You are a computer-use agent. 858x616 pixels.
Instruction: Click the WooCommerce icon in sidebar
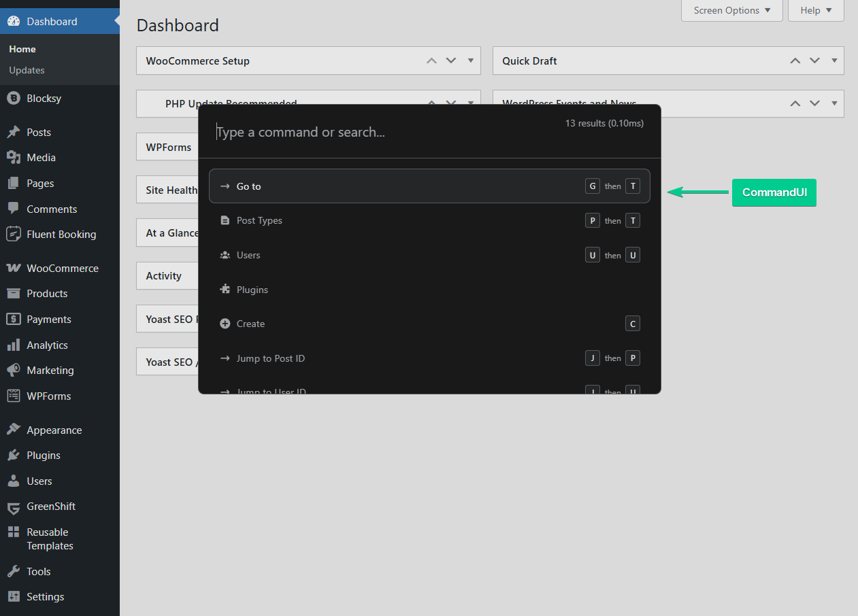[x=13, y=268]
